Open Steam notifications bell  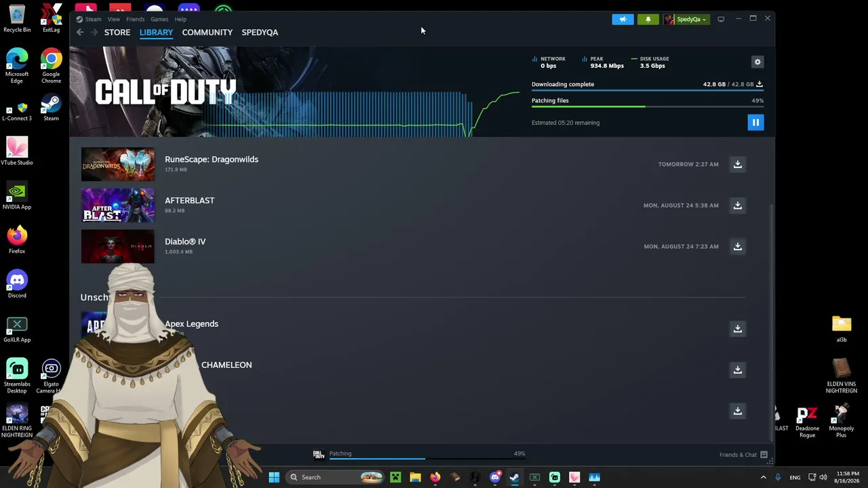pyautogui.click(x=648, y=19)
